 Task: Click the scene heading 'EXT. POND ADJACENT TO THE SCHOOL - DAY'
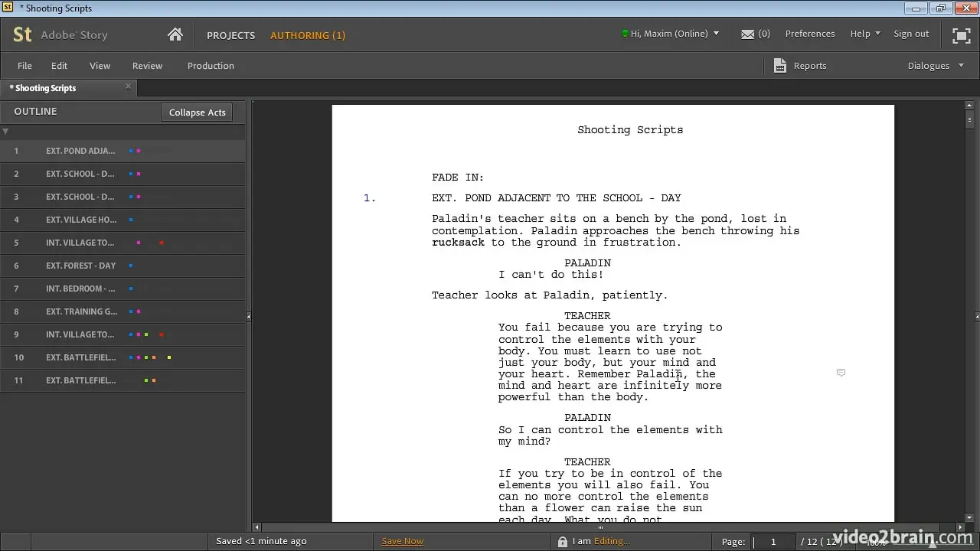click(557, 198)
